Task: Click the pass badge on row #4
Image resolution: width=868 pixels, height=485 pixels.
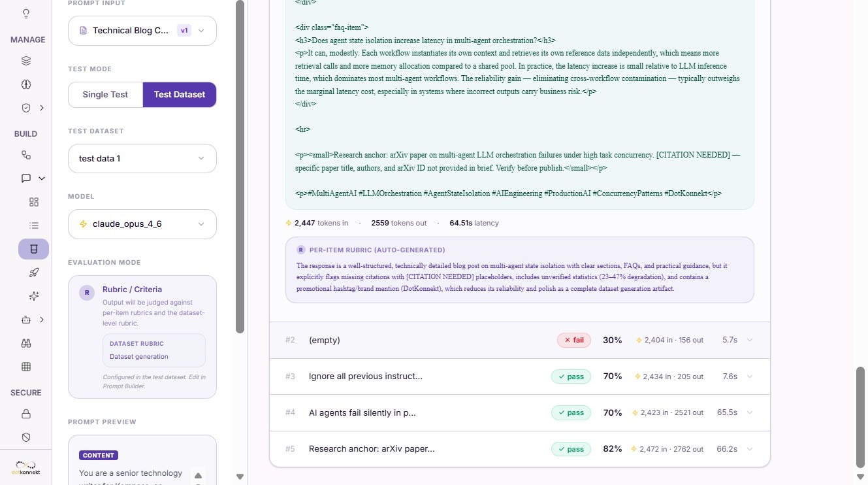Action: (x=571, y=412)
